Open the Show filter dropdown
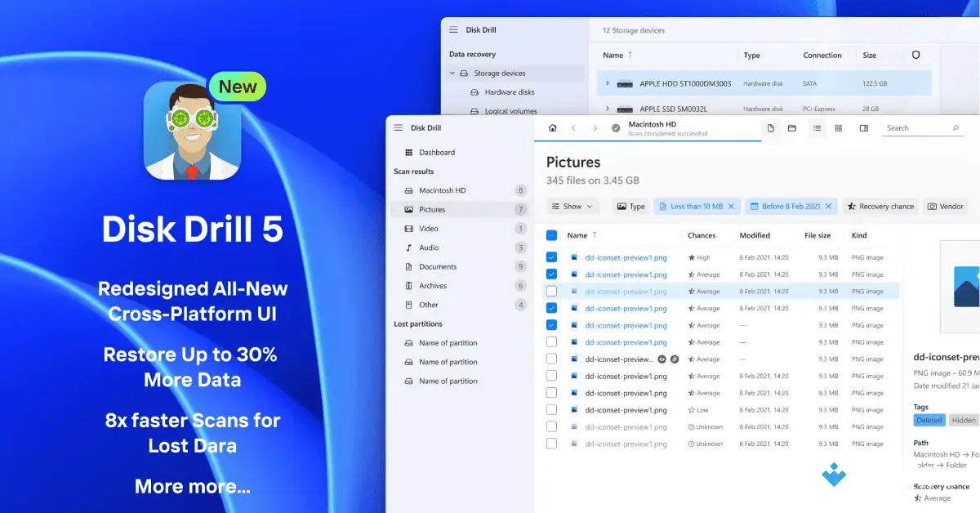 [x=572, y=206]
